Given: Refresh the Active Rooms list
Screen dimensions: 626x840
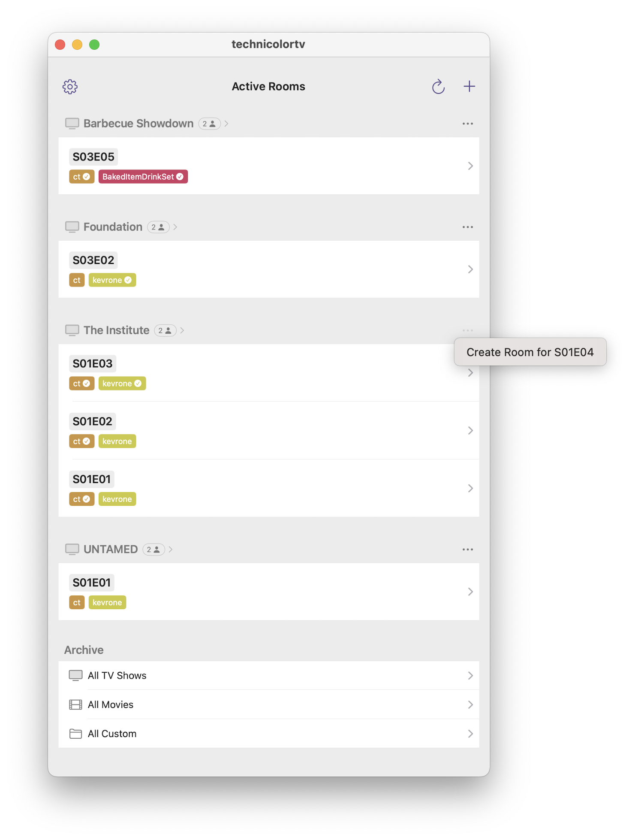Looking at the screenshot, I should tap(438, 87).
